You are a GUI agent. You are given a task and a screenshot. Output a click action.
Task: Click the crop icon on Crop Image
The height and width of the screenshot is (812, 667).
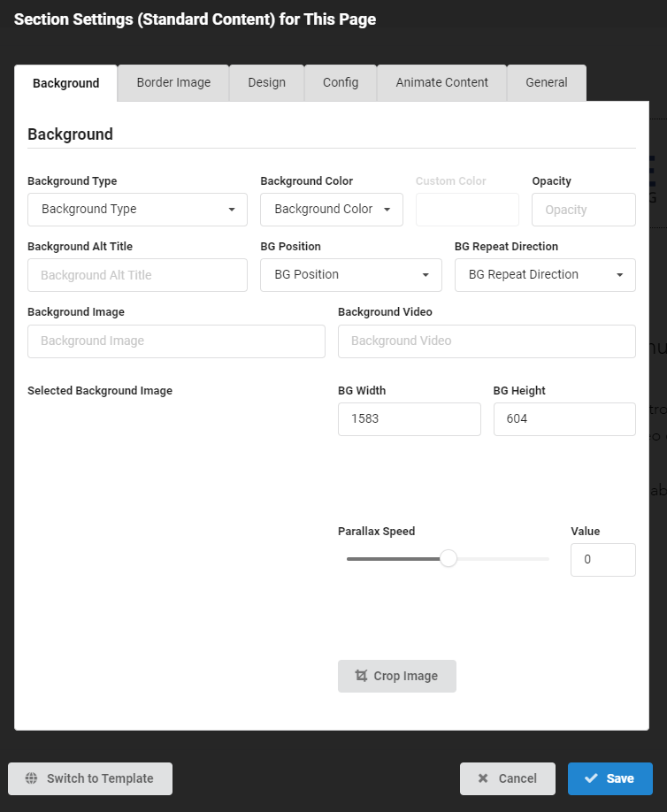pos(361,676)
